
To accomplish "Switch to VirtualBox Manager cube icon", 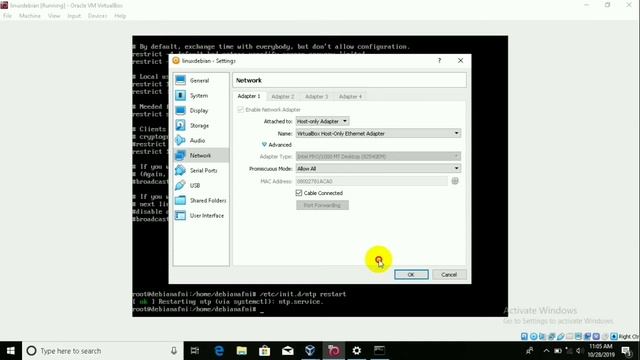I will [x=310, y=351].
